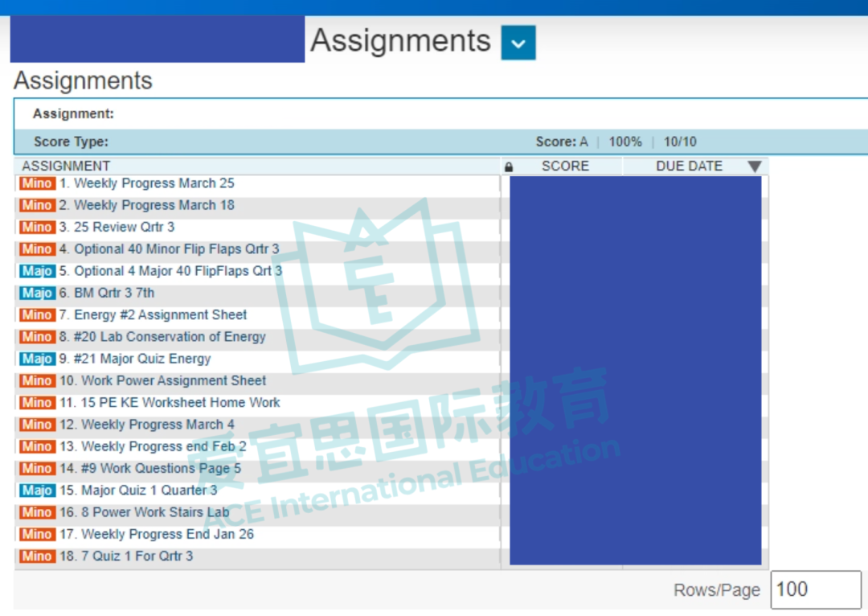Click Mino tag beside 25 Review Qrtr 3
868x616 pixels.
coord(37,227)
